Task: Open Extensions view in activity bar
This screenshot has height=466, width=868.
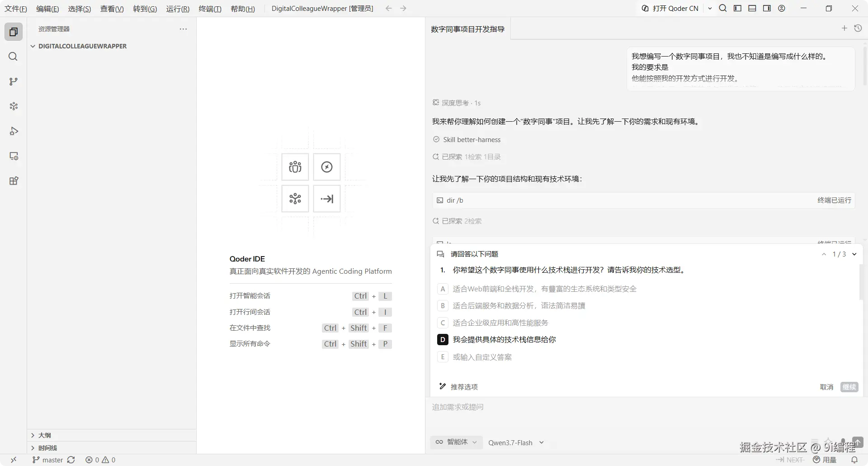Action: pyautogui.click(x=14, y=181)
